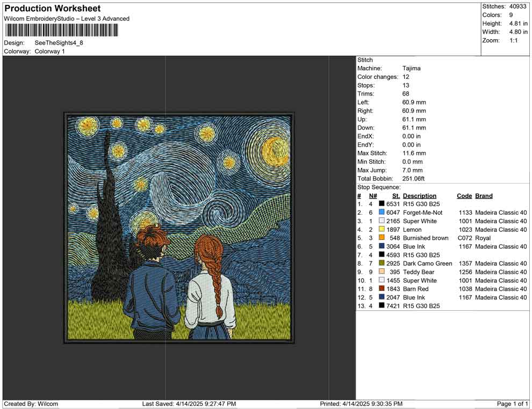Click the N# column header
The width and height of the screenshot is (532, 409).
tap(373, 196)
